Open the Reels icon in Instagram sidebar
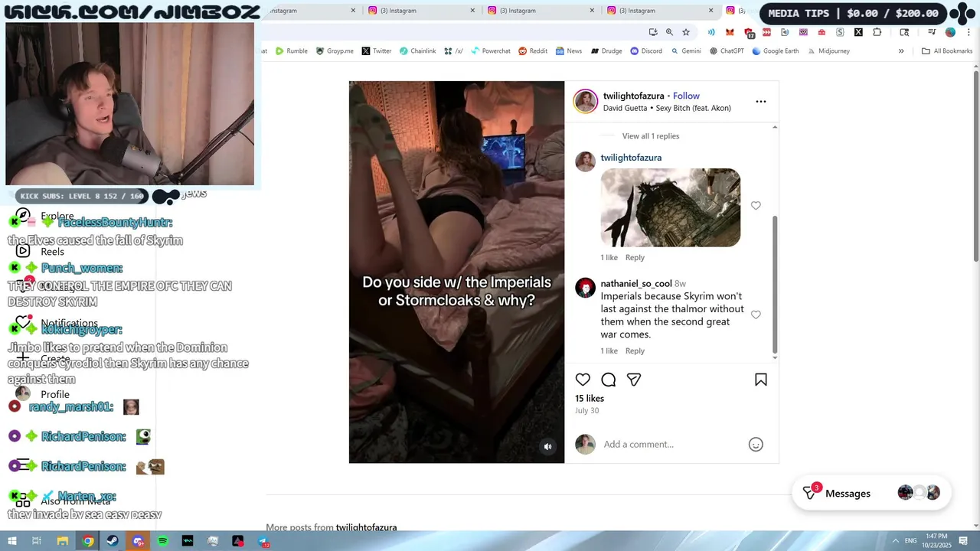Screen dimensions: 980x551 (x=23, y=251)
